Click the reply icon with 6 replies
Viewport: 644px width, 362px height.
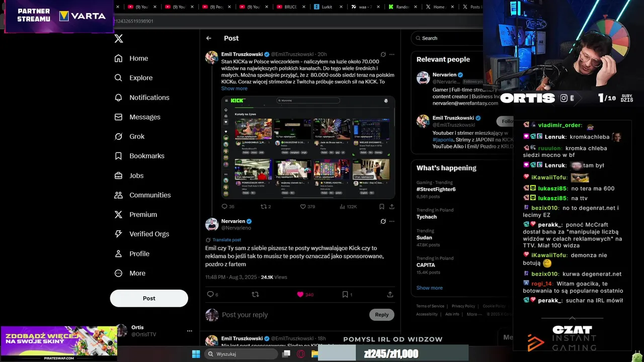(210, 294)
